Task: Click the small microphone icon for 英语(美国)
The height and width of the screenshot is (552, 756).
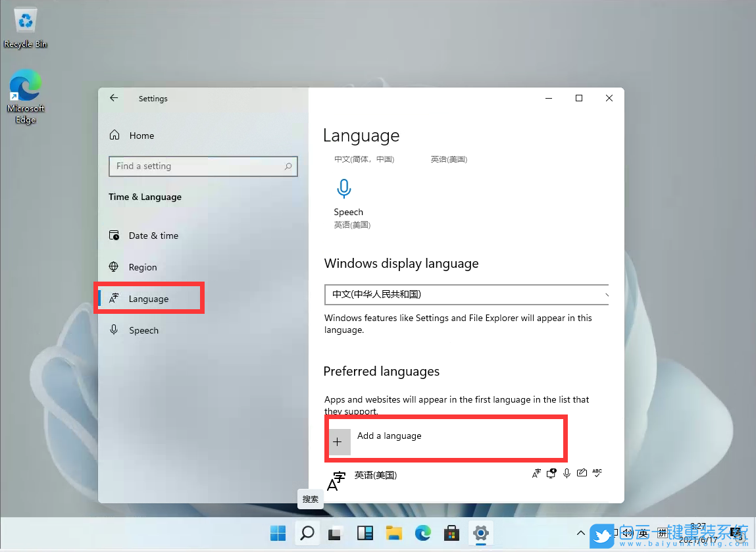Action: [x=567, y=472]
